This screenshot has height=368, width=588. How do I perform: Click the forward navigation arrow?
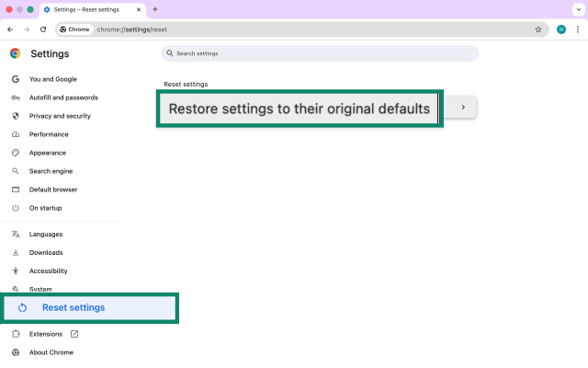pyautogui.click(x=27, y=29)
